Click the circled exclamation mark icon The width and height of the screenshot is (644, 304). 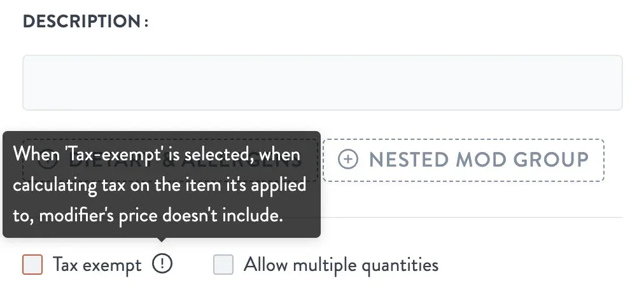point(162,264)
